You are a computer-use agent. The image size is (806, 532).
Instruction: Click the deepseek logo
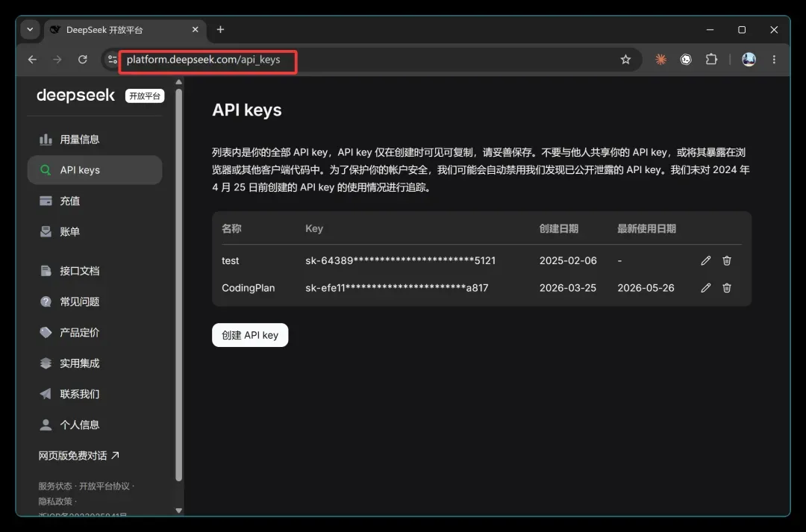pos(75,96)
